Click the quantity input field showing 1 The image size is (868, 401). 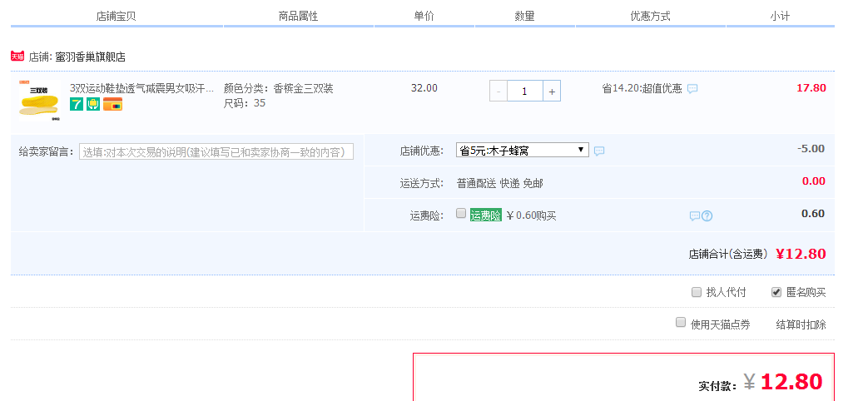(525, 92)
